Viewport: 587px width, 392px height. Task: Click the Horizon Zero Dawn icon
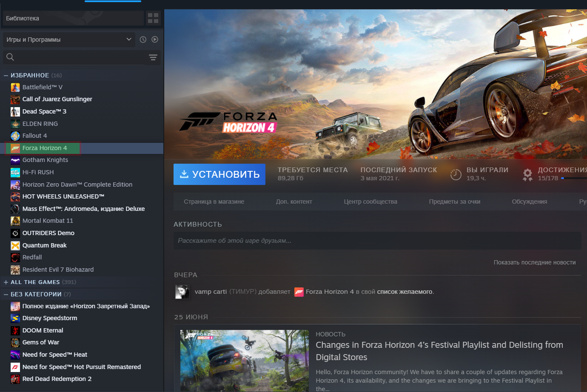[15, 185]
